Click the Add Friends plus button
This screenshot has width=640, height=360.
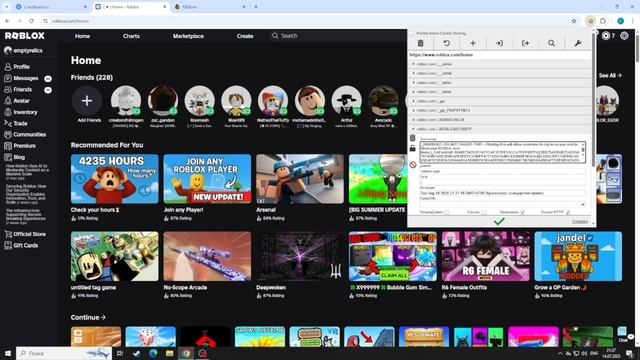click(87, 101)
